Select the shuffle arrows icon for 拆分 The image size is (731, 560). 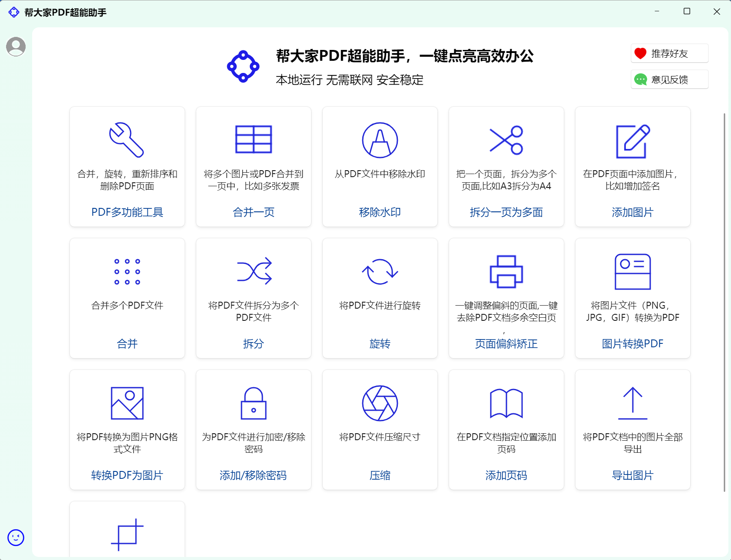(x=253, y=271)
